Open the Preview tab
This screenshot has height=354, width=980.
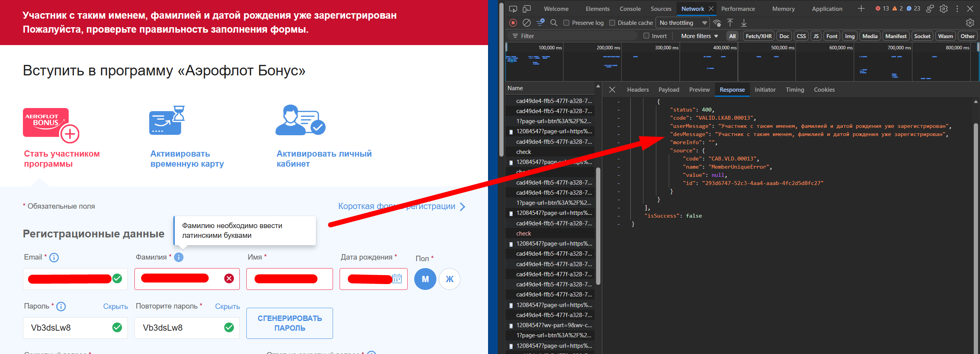tap(699, 90)
